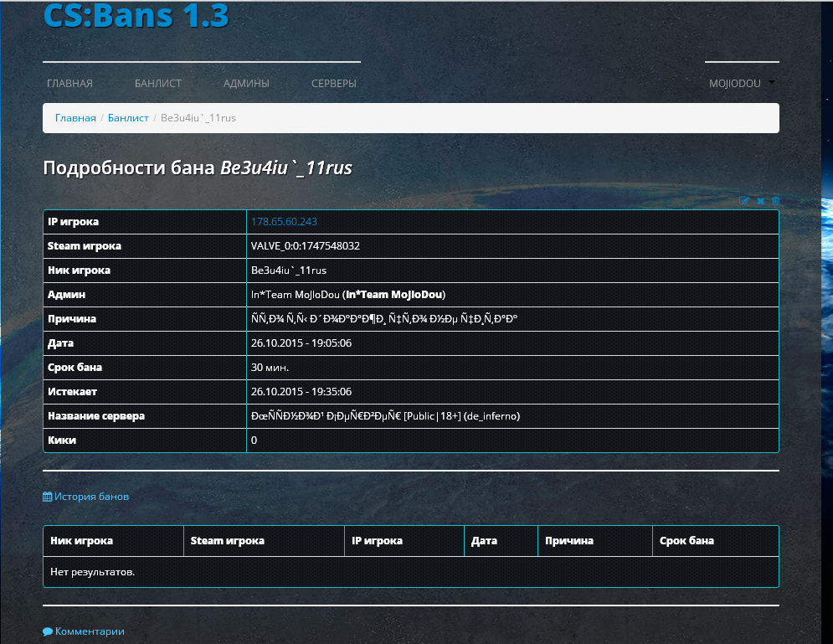Open the АДМИНЫ menu item
Image resolution: width=833 pixels, height=644 pixels.
coord(246,84)
